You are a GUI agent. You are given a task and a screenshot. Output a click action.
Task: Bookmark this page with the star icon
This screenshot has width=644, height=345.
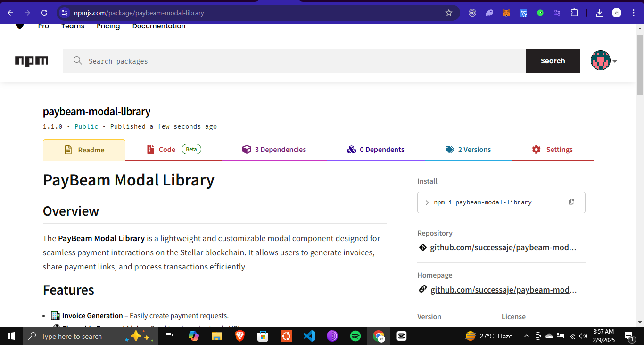[x=449, y=13]
